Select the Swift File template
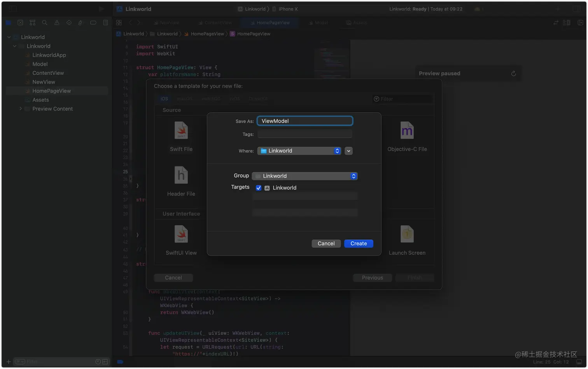Viewport: 588px width, 369px height. tap(181, 136)
